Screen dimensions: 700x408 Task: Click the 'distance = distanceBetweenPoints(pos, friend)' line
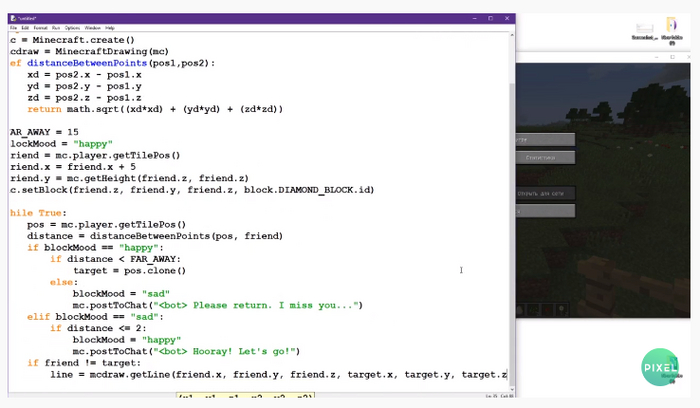coord(155,236)
